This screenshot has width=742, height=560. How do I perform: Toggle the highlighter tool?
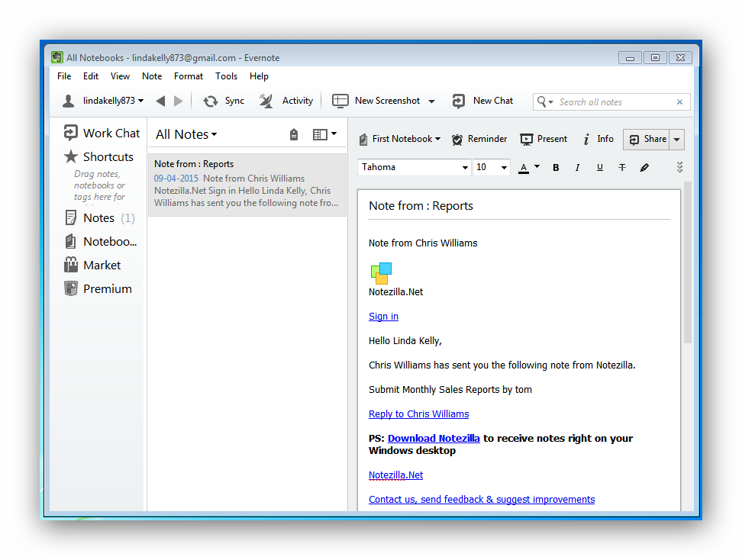tap(644, 167)
